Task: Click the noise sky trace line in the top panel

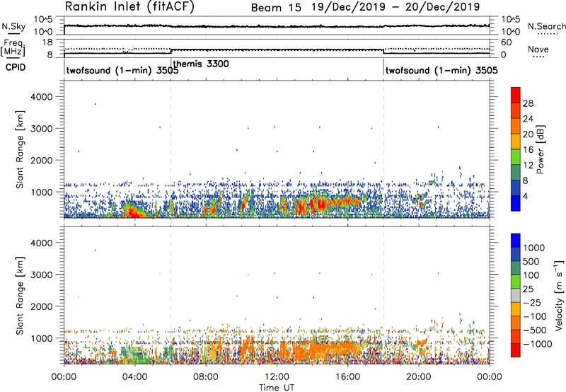Action: [x=277, y=26]
